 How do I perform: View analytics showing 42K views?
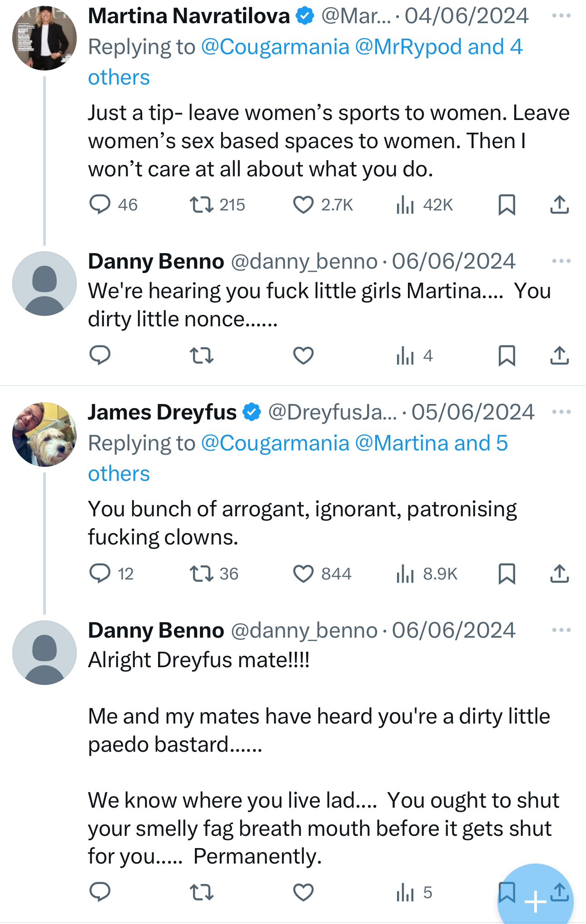click(405, 205)
